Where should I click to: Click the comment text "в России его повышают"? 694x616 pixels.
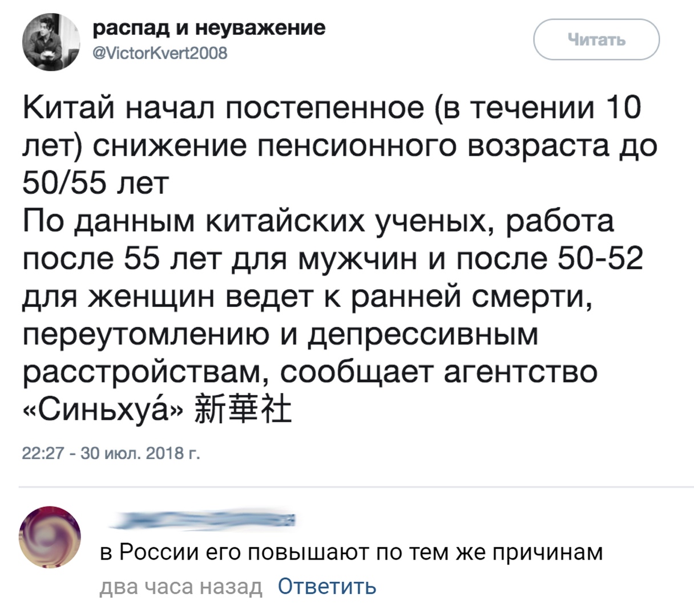351,552
